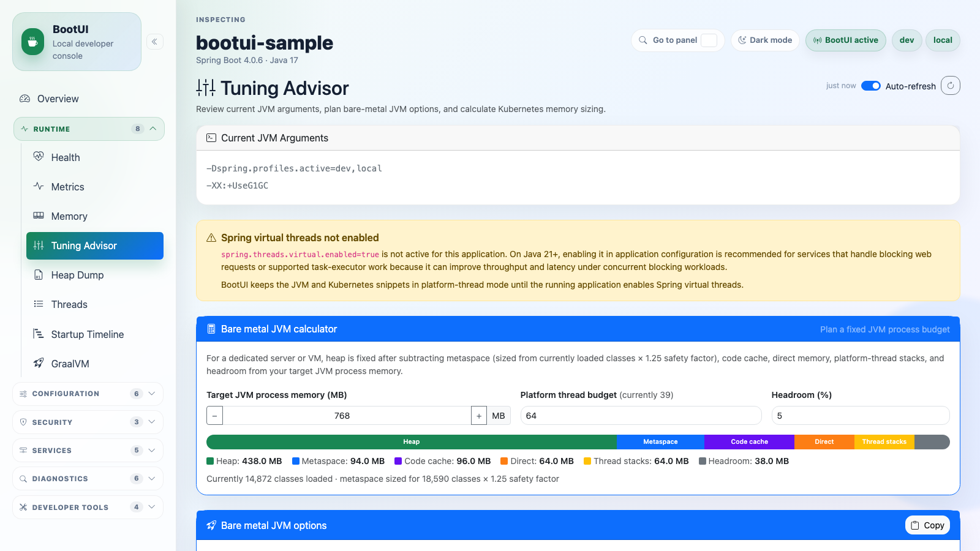980x551 pixels.
Task: Click the green Heap segment of memory bar
Action: pos(412,442)
